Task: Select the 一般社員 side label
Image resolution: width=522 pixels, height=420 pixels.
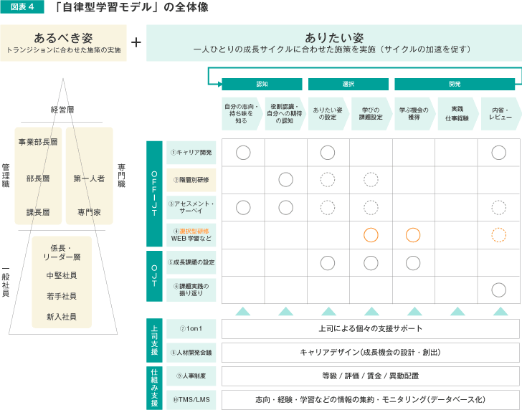Action: [x=6, y=282]
